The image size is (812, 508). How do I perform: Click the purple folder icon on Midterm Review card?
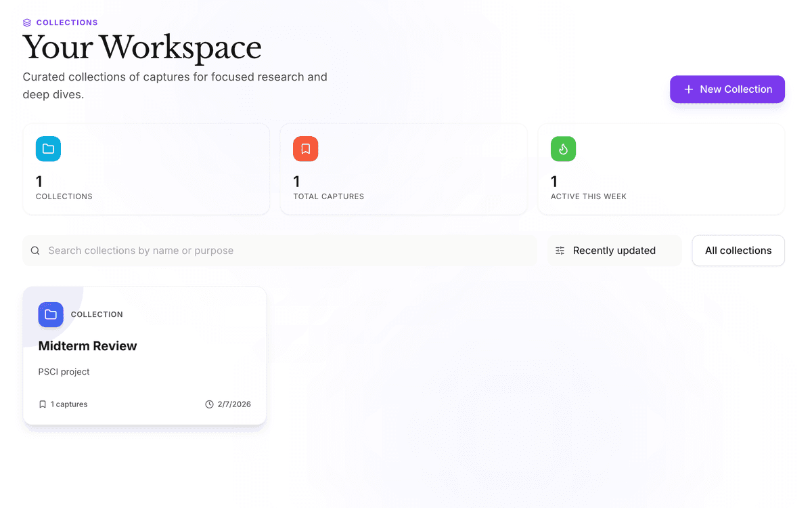click(51, 314)
